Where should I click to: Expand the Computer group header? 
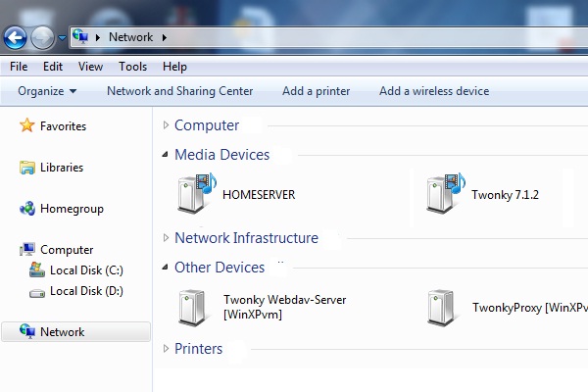[x=206, y=125]
